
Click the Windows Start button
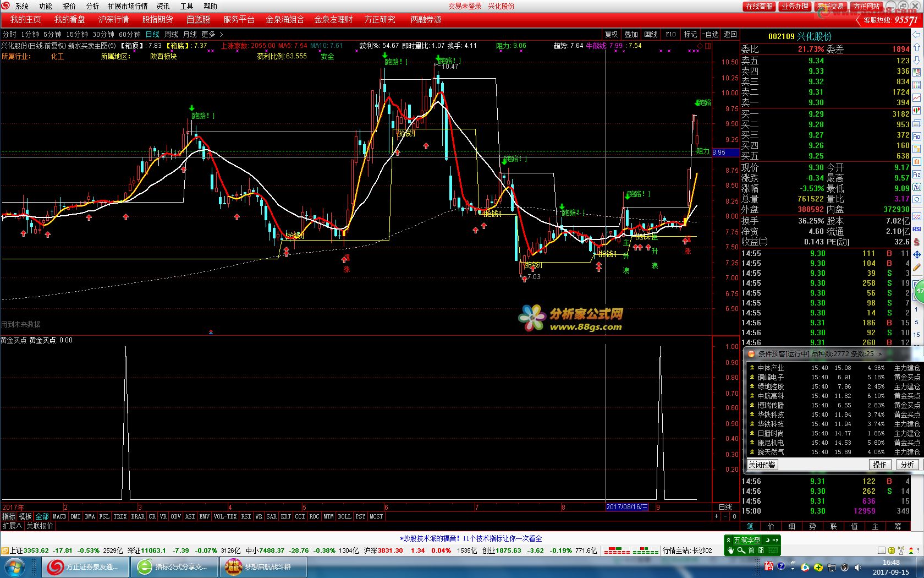coord(14,566)
